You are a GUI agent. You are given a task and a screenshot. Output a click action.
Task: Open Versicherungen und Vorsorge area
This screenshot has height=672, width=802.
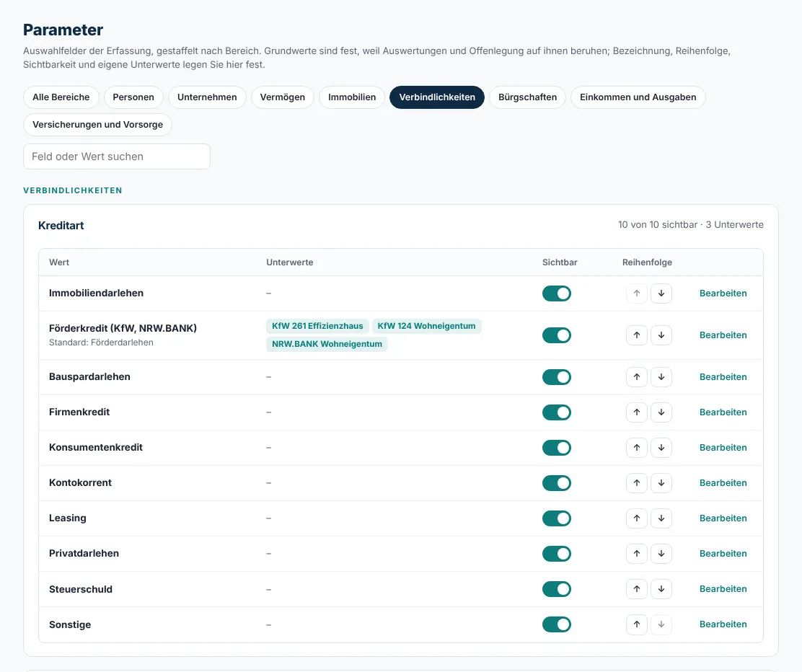[x=97, y=125]
